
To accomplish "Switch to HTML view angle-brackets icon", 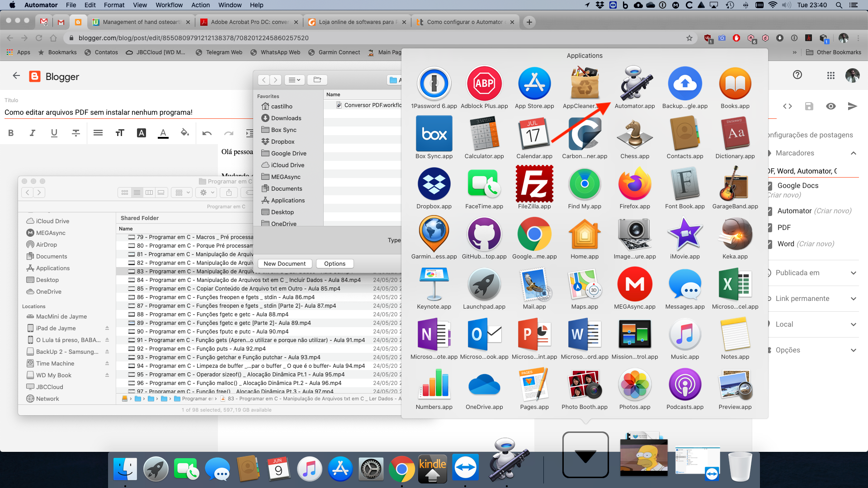I will point(788,106).
